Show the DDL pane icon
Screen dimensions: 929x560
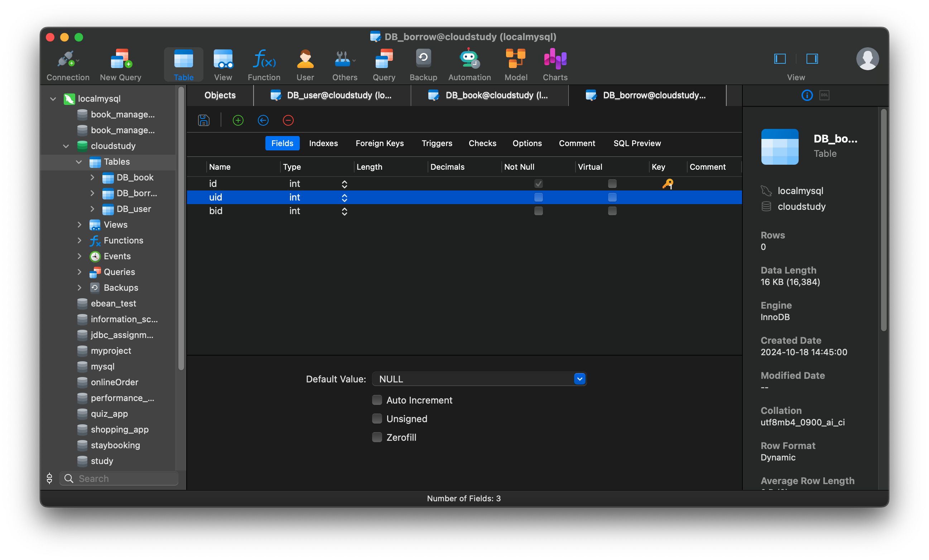[824, 95]
